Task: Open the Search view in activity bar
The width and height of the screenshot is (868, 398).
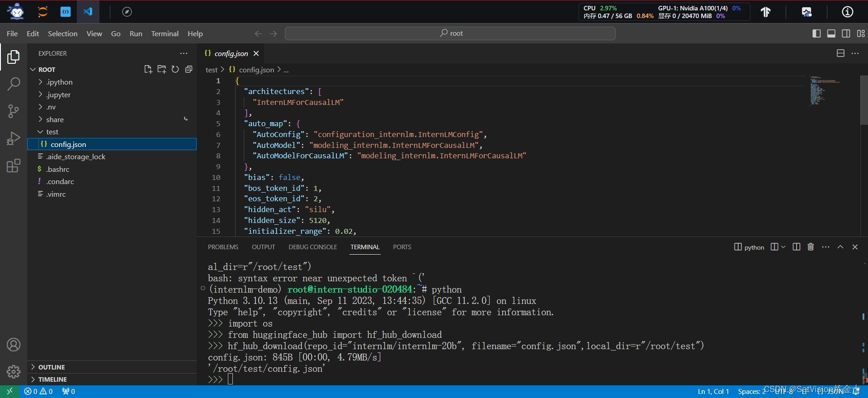Action: click(14, 84)
